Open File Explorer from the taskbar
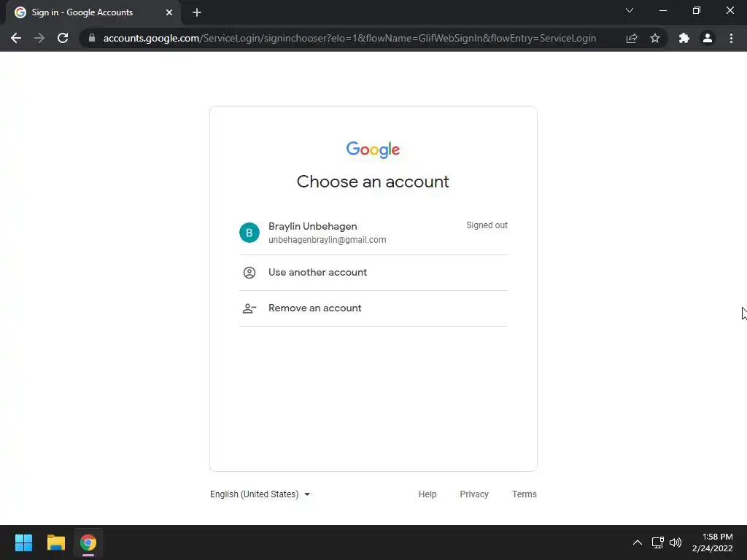 click(x=55, y=542)
